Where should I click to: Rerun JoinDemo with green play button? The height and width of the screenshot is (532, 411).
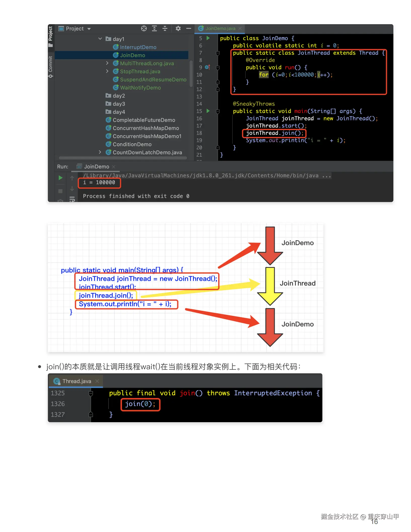60,178
